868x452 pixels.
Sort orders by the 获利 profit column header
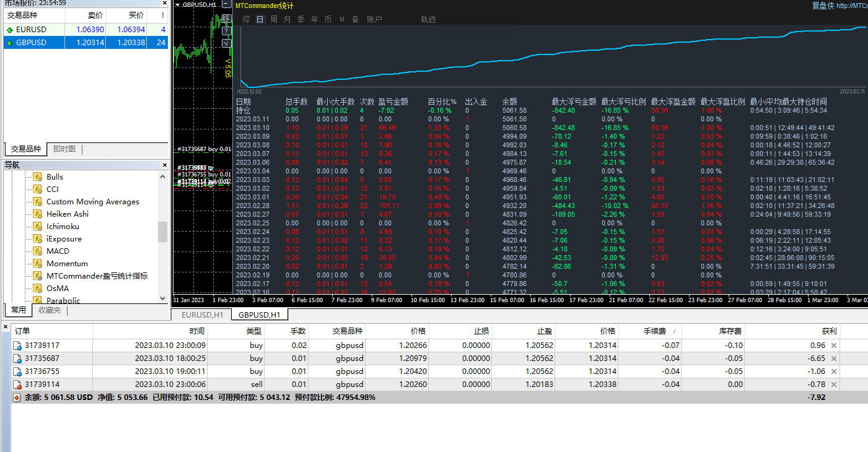coord(792,331)
